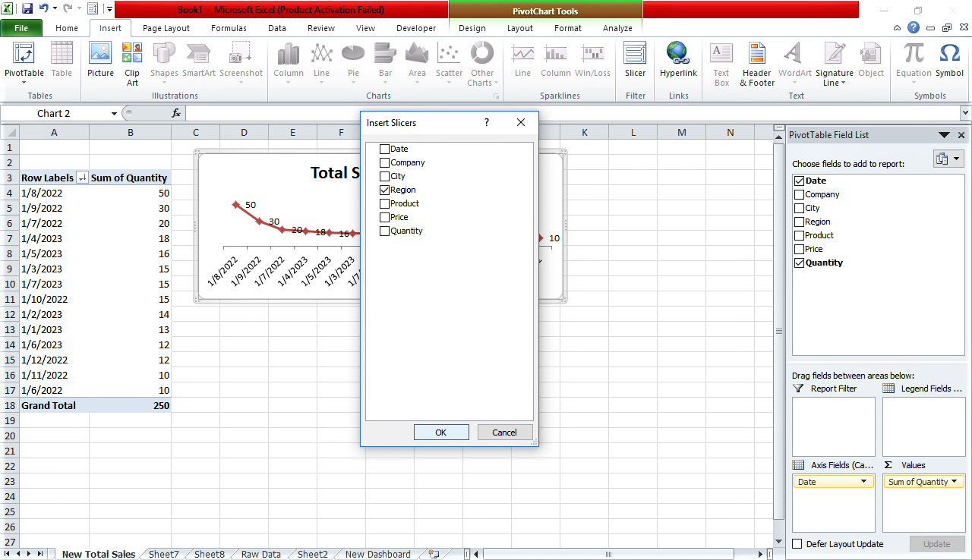
Task: Insert a Hyperlink
Action: pyautogui.click(x=678, y=61)
